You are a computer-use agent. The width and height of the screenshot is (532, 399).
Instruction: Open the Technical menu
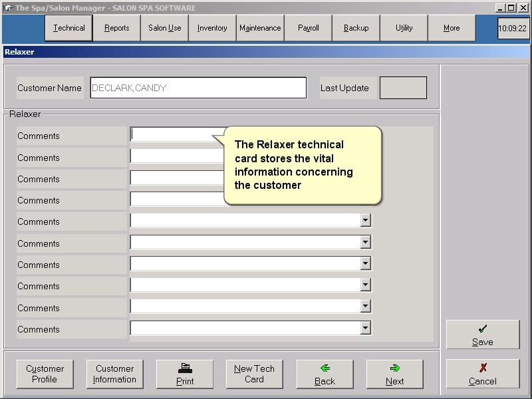click(x=69, y=28)
